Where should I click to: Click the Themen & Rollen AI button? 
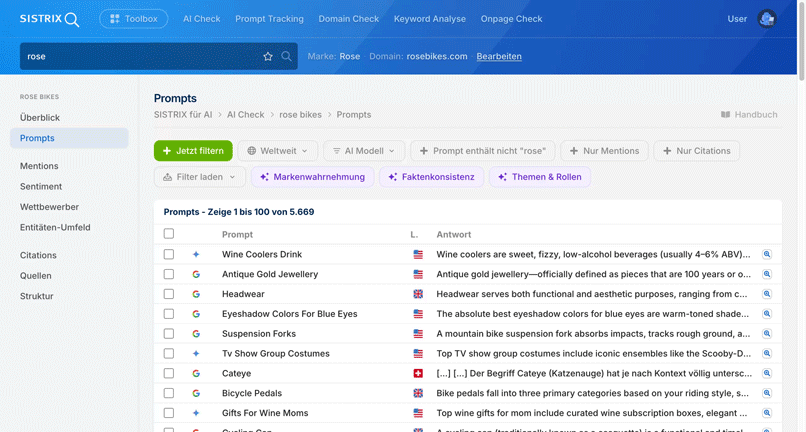540,177
